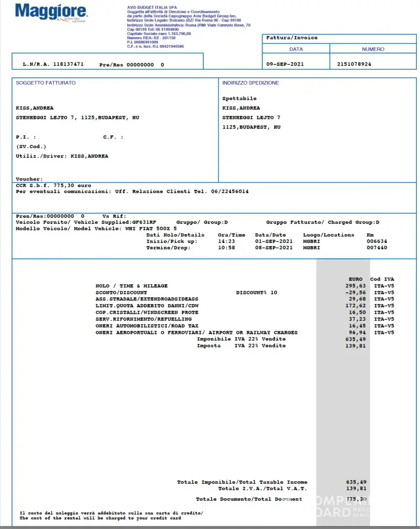Viewport: 420px width, 529px height.
Task: Click the SCONTO/DISCOUNT amount -29,56
Action: click(x=355, y=293)
